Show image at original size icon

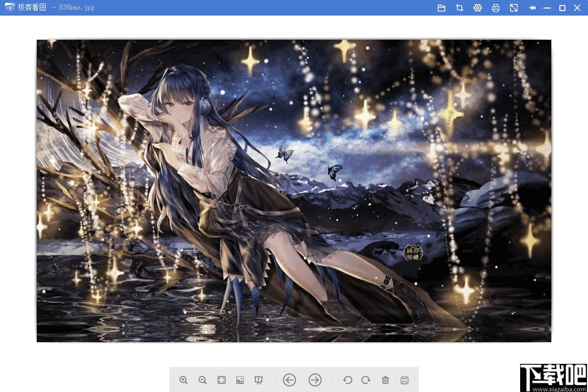click(x=240, y=380)
